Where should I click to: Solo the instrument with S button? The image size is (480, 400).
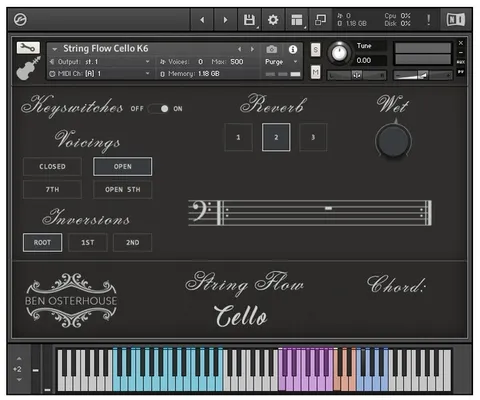tap(315, 50)
